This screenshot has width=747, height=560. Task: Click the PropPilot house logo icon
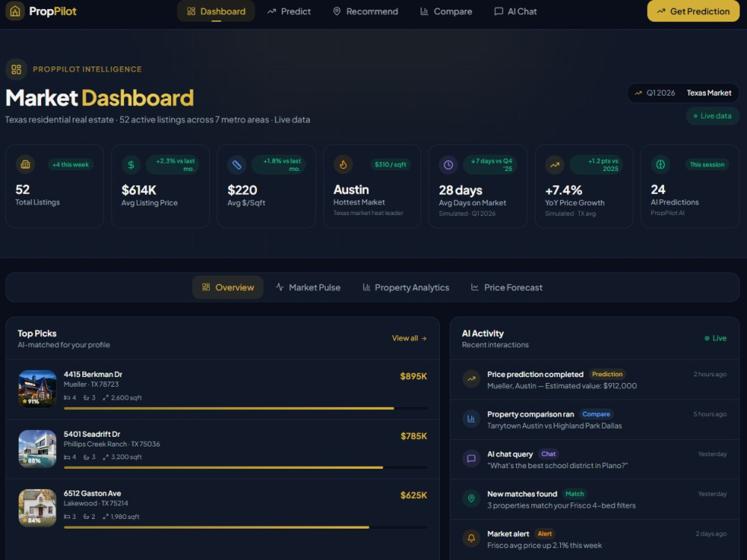pyautogui.click(x=15, y=11)
